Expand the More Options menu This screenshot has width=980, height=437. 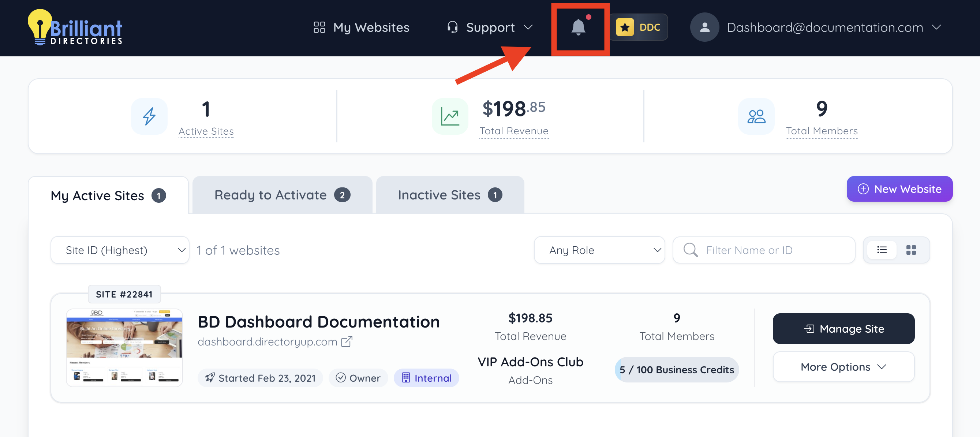(x=843, y=367)
